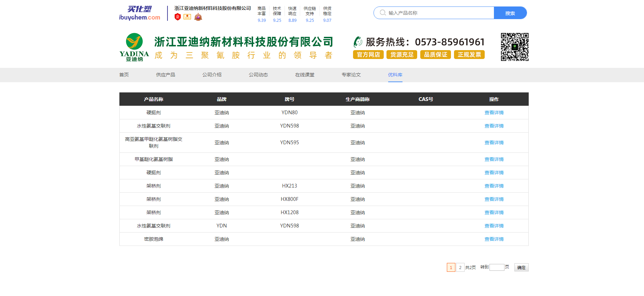This screenshot has width=644, height=296.
Task: Click the 高亚氨基甲醚化氨基树脂交联剂 product name
Action: 153,143
